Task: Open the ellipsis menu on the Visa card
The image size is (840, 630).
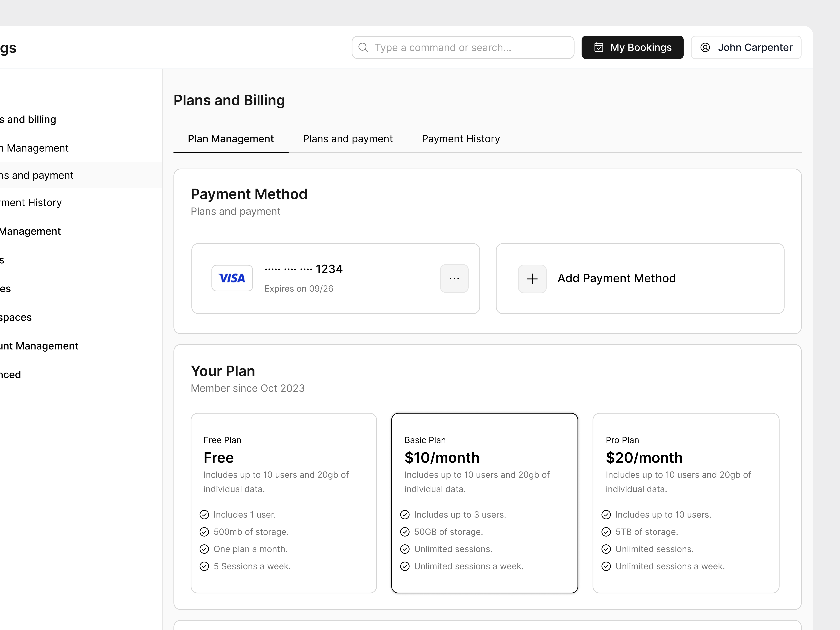Action: pos(454,278)
